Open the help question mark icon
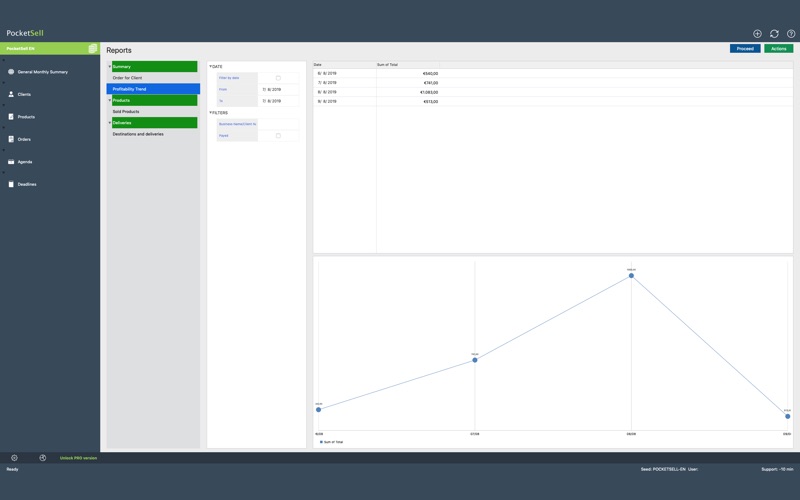 [x=791, y=34]
